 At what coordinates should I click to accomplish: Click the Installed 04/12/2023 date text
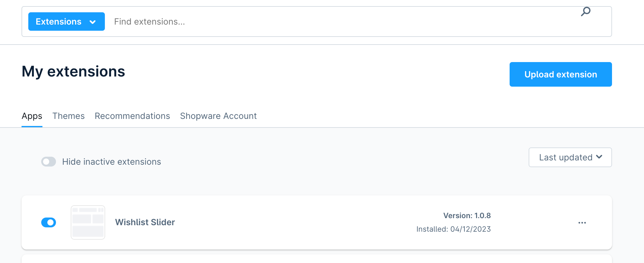click(454, 229)
